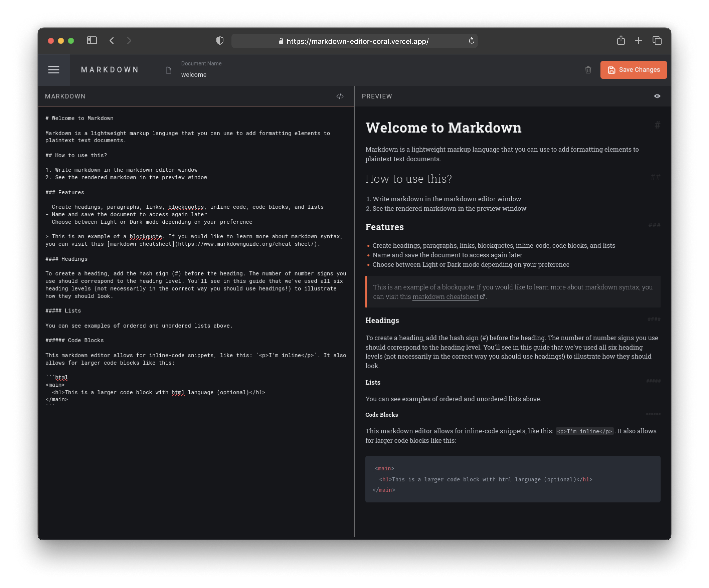Click the MARKDOWN app logo

(x=110, y=70)
